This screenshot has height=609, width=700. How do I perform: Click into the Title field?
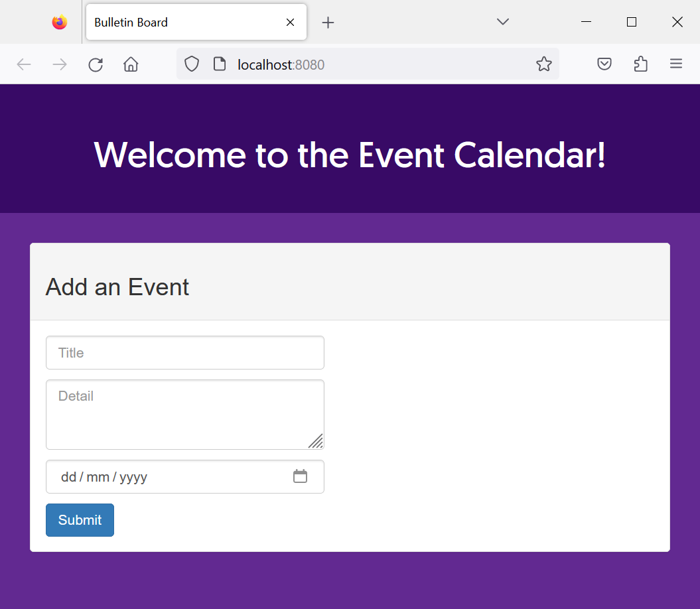point(185,353)
